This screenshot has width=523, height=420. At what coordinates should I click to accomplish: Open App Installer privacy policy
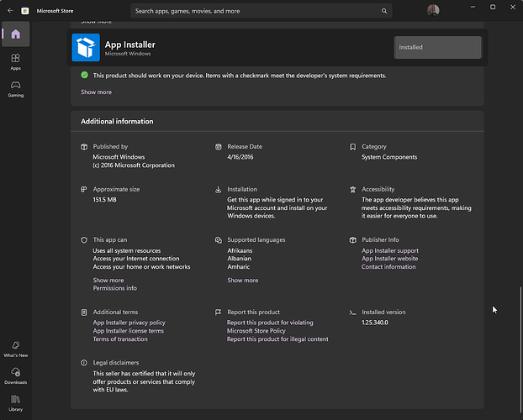(129, 323)
